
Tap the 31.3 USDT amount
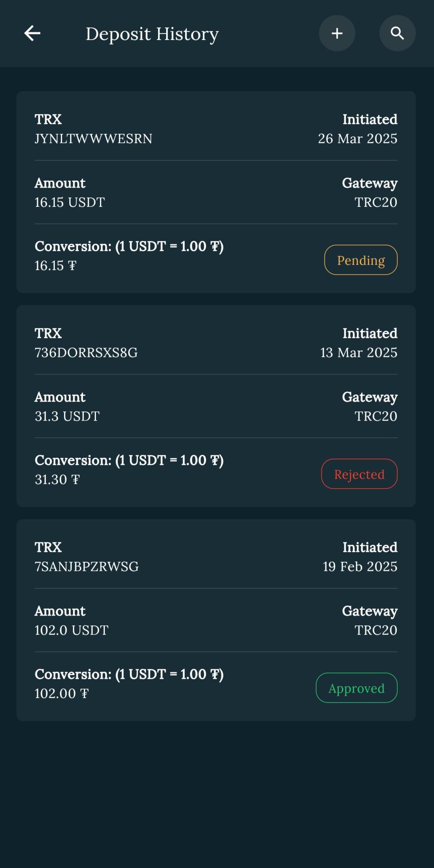pos(67,416)
